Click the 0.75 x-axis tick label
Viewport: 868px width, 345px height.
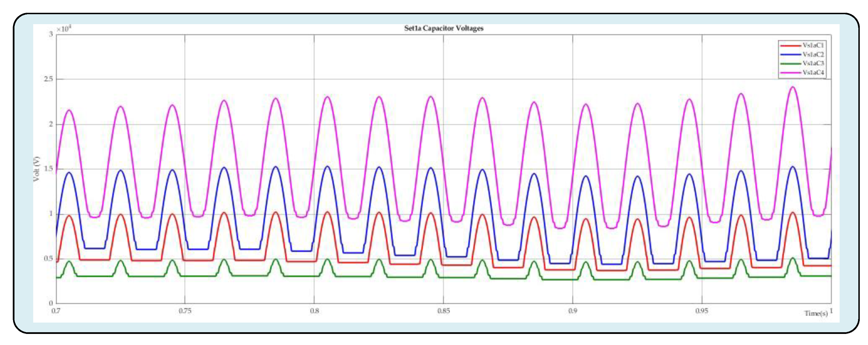pyautogui.click(x=185, y=311)
